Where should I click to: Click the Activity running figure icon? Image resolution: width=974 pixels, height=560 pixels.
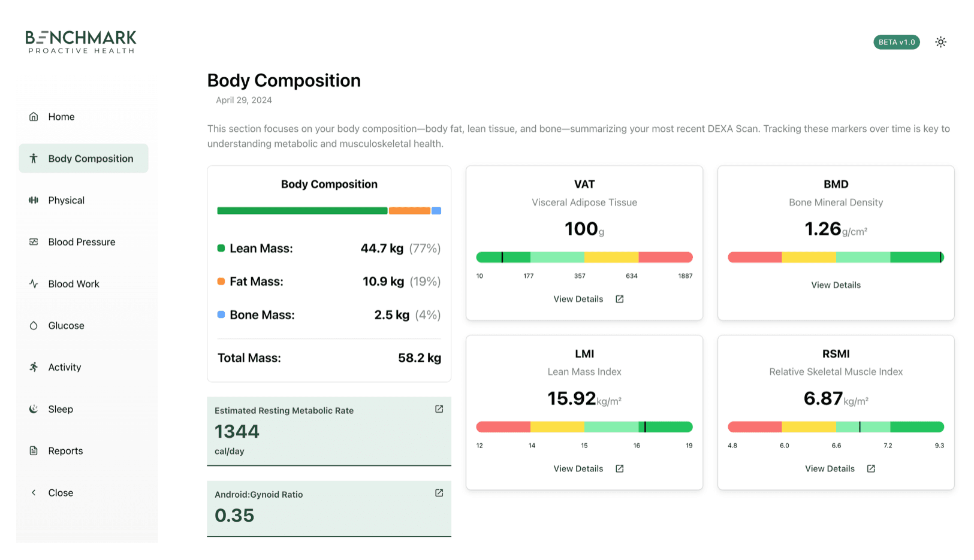click(34, 367)
